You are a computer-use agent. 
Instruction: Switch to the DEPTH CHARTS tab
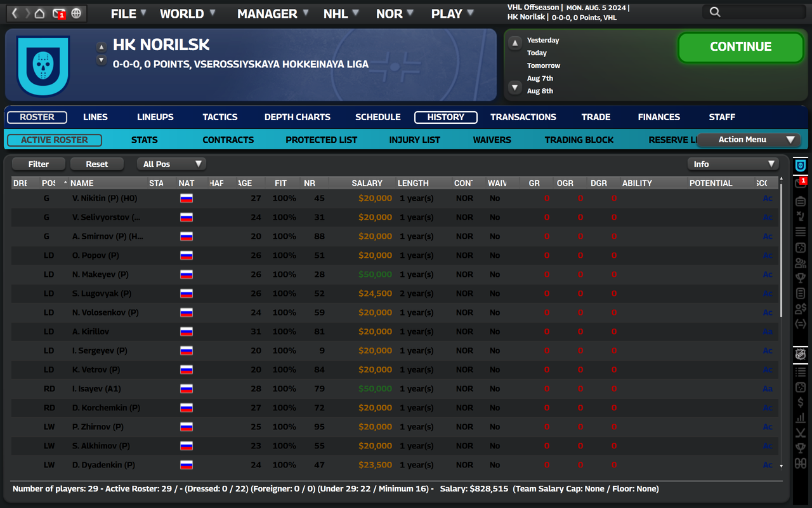click(298, 117)
